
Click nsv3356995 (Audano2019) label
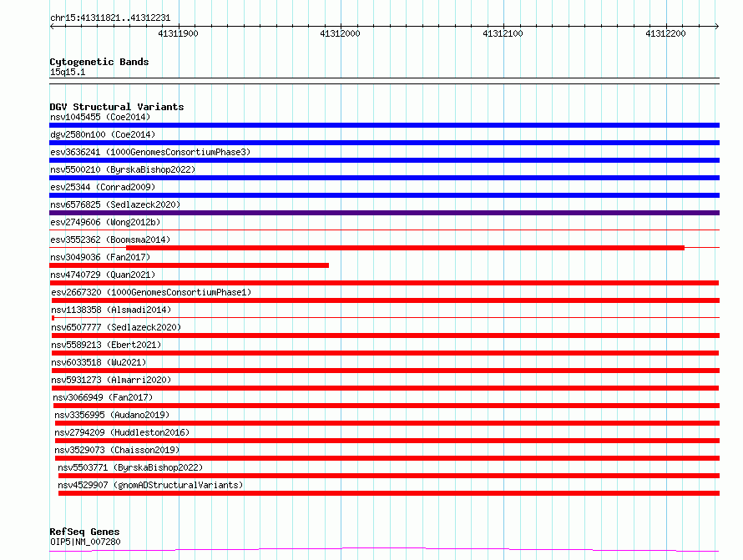pyautogui.click(x=112, y=415)
